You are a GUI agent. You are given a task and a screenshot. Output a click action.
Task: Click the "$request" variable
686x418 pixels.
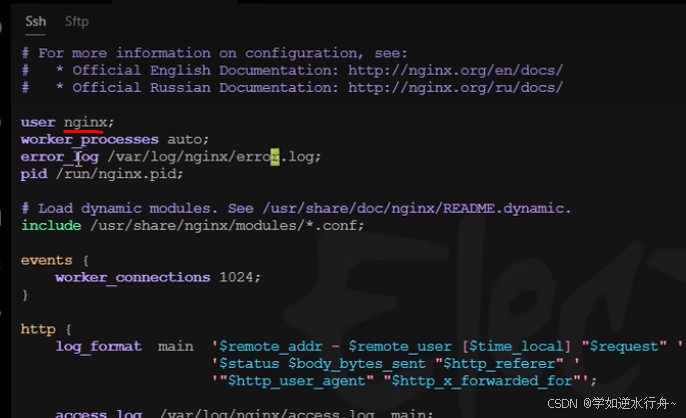pos(624,347)
